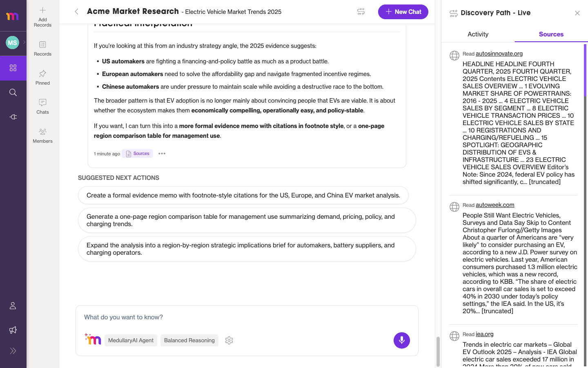This screenshot has height=368, width=588.
Task: Click the '1 minute ago' timestamp
Action: point(107,154)
